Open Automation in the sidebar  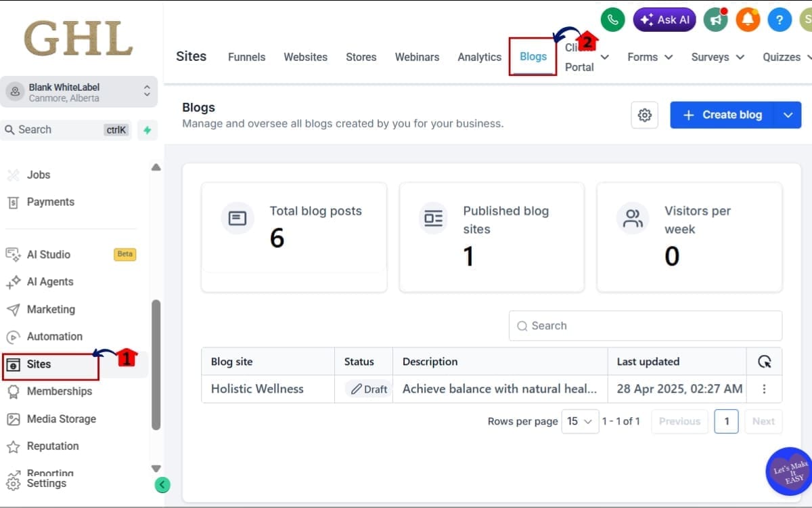[x=54, y=337]
